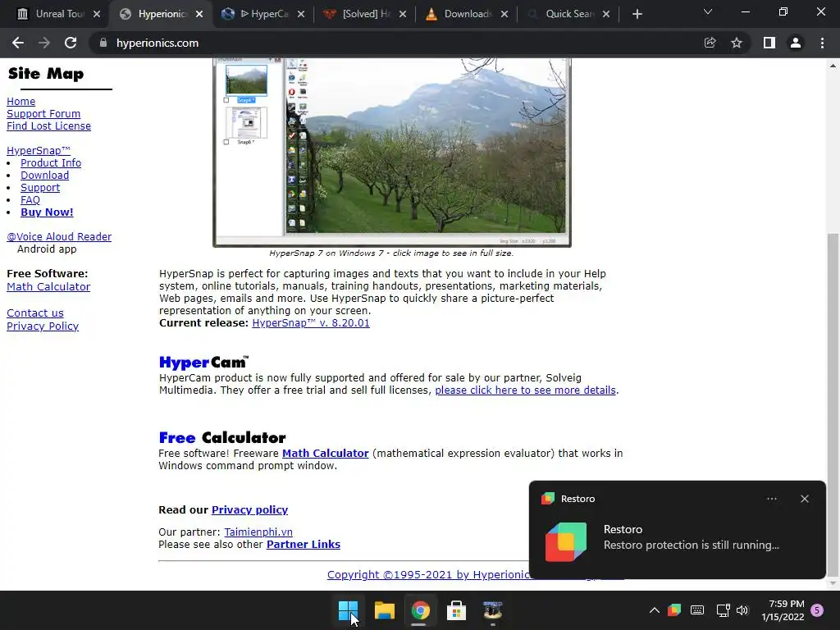Open the Product Info link

coord(51,163)
